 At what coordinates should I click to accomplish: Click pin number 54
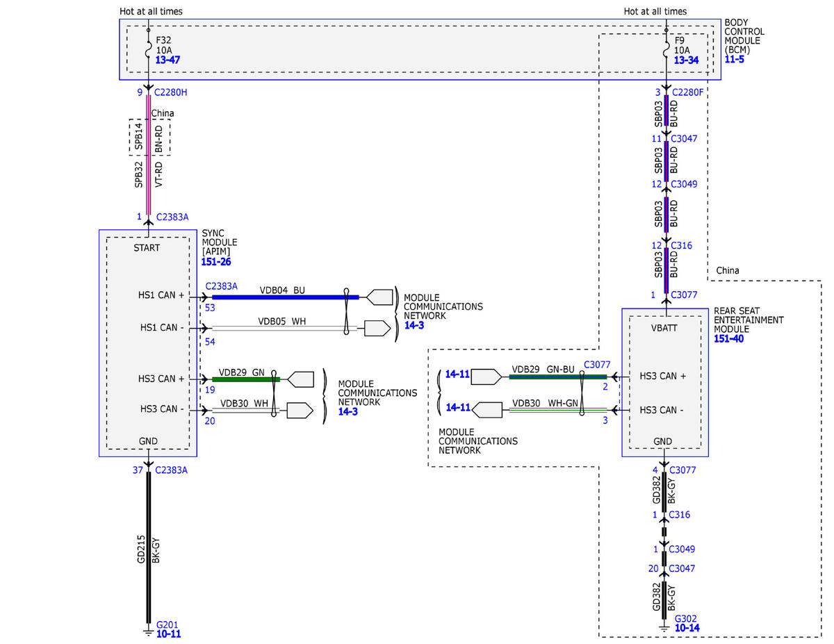coord(211,342)
